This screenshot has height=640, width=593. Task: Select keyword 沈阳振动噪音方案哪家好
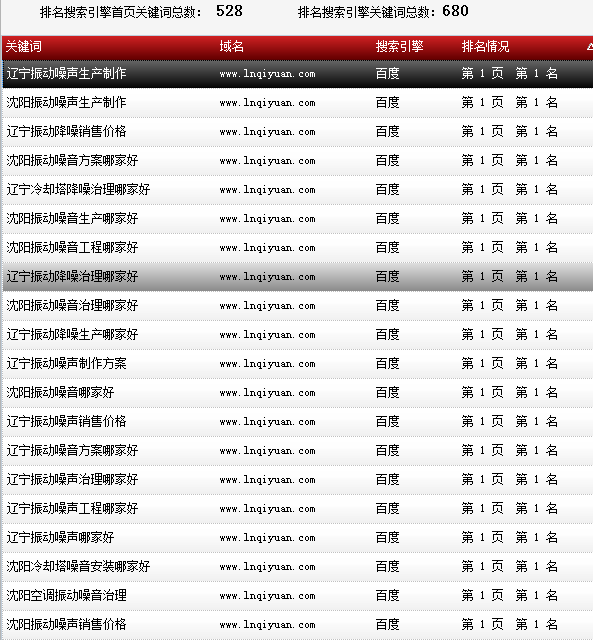point(72,160)
